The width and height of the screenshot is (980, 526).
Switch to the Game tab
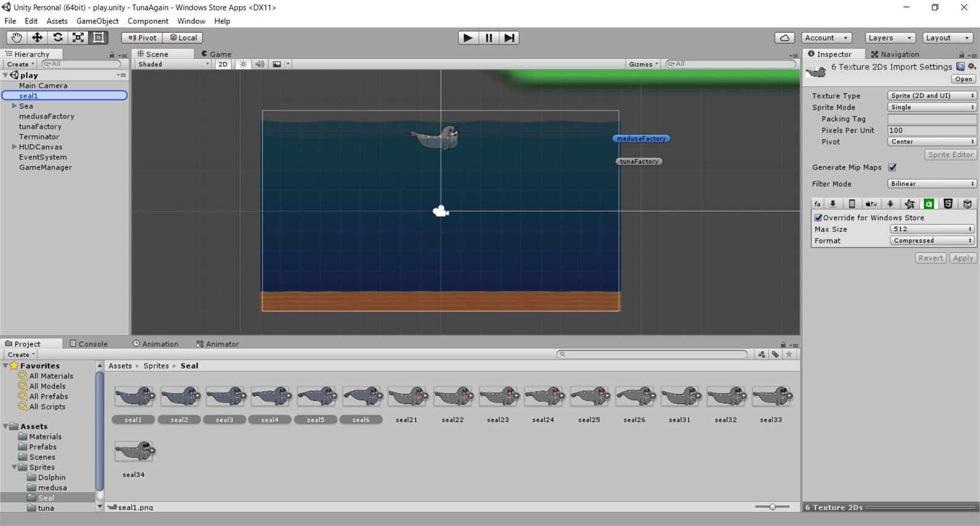pos(216,54)
